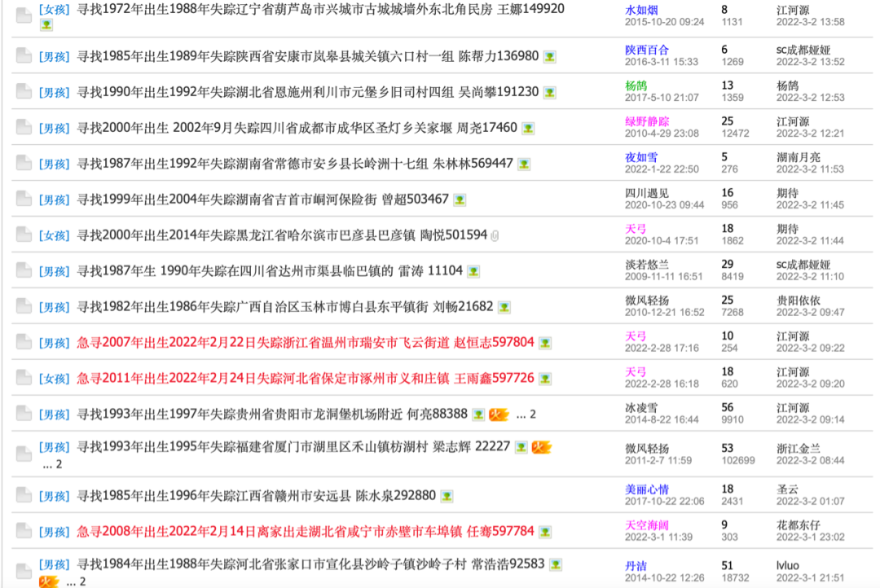
Task: Click the [男孩] category tag on the 周尧17460 row
Action: coord(55,129)
